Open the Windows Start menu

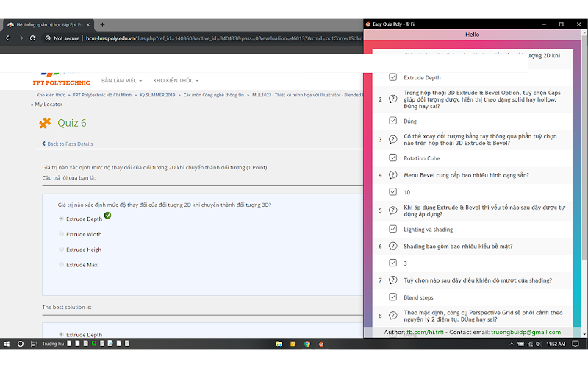(7, 344)
